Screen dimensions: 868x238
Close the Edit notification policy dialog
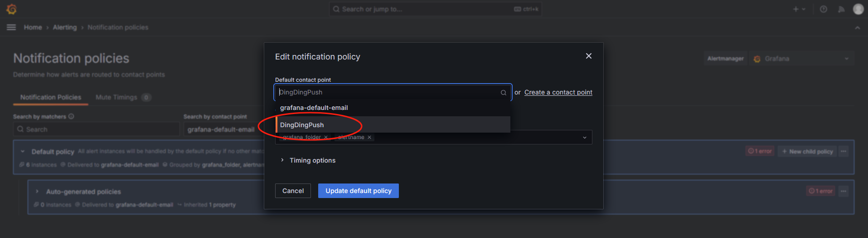588,56
